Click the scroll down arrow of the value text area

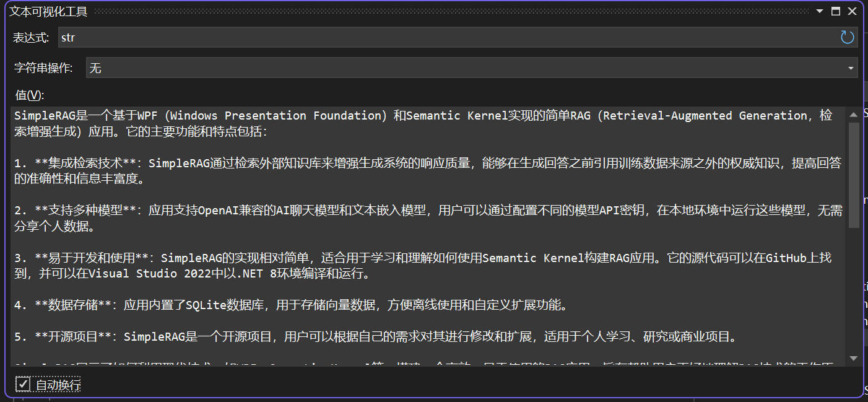click(854, 358)
